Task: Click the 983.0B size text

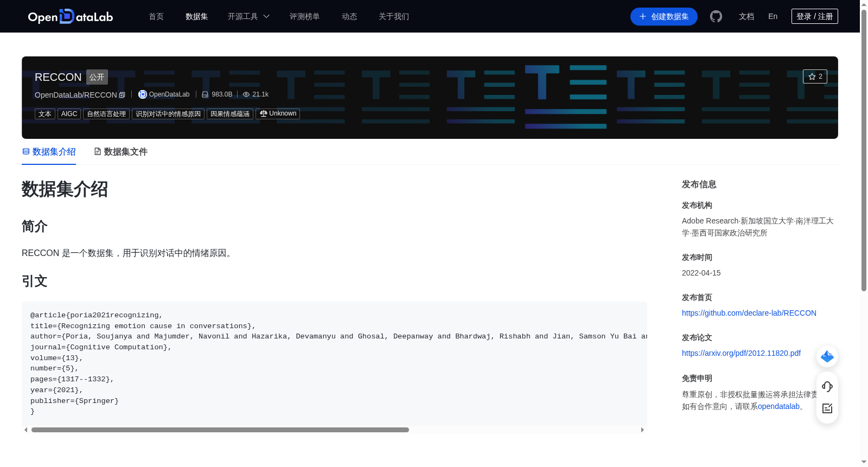Action: point(222,94)
